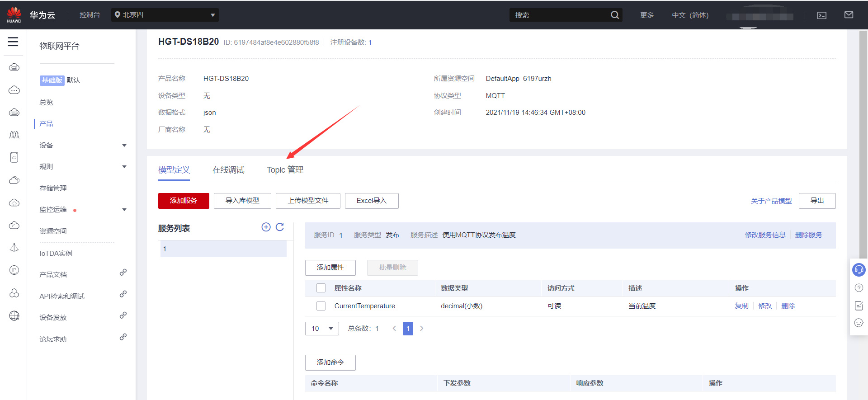Click the Excel导入 button

(x=372, y=201)
